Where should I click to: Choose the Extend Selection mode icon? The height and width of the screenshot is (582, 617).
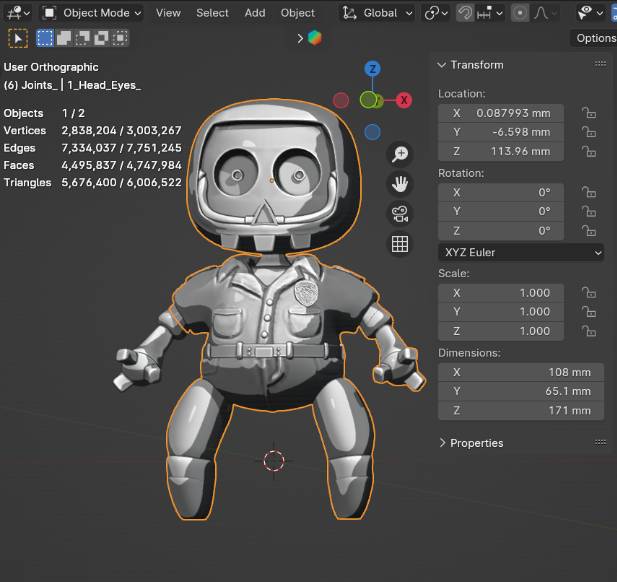point(64,38)
